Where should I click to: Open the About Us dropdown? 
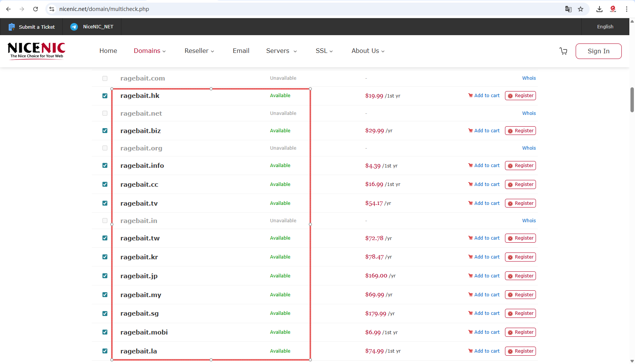368,51
